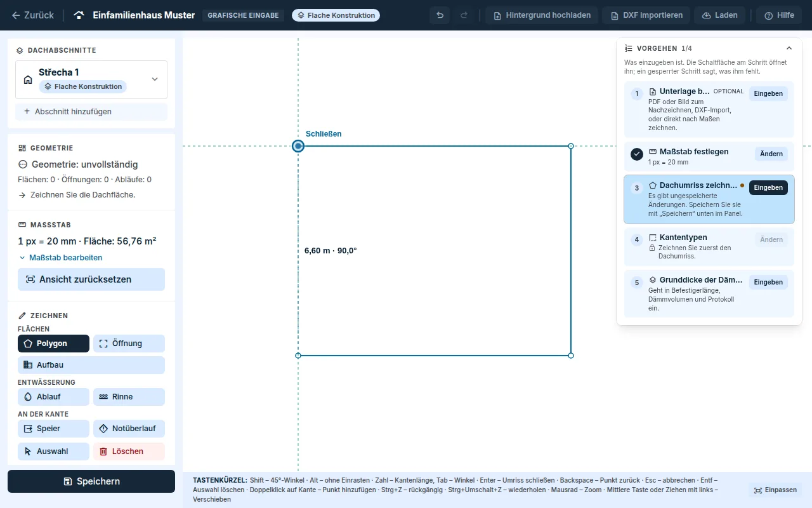Click the Flache Konstruktion tag under Střecha 1
The image size is (812, 508).
coord(82,86)
